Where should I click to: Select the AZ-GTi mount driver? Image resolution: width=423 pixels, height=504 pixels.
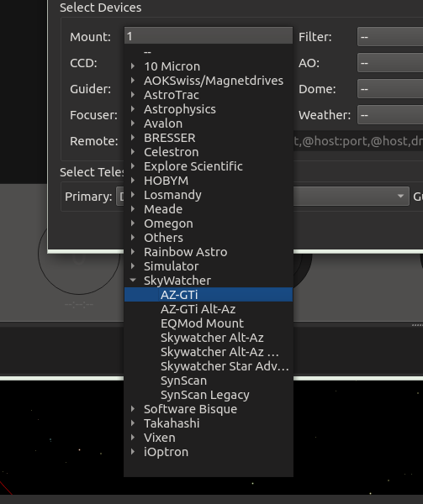pyautogui.click(x=209, y=295)
